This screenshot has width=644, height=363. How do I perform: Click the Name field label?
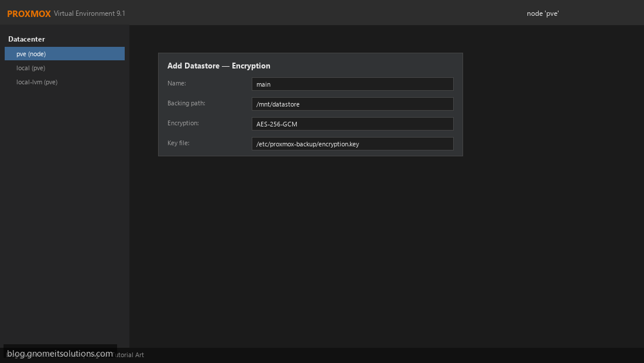177,83
